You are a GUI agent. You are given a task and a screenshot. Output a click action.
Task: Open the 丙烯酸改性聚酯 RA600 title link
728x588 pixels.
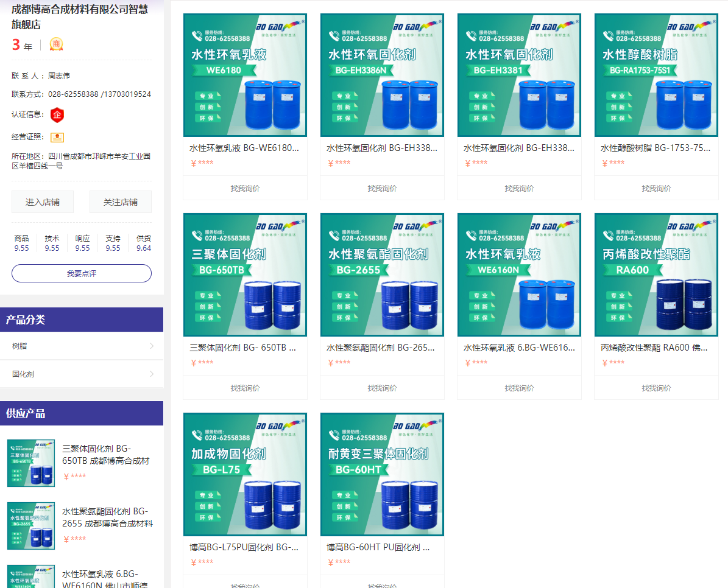pyautogui.click(x=654, y=348)
